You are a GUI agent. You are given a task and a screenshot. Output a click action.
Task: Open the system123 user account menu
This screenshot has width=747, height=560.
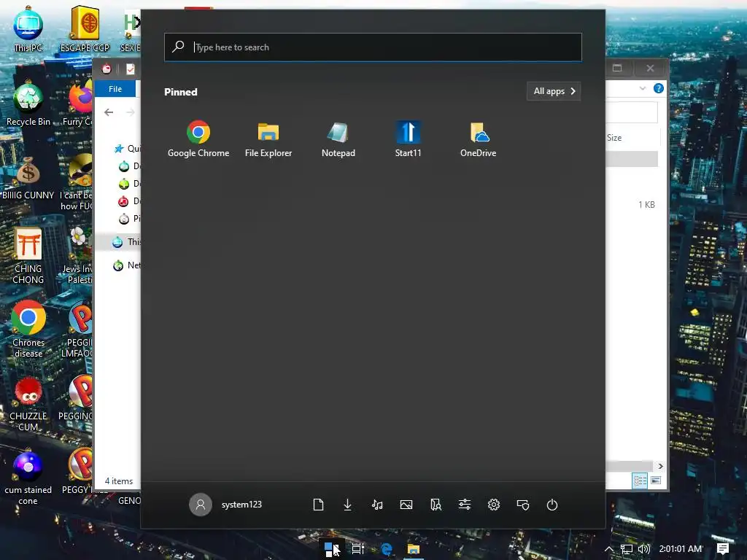click(x=226, y=505)
